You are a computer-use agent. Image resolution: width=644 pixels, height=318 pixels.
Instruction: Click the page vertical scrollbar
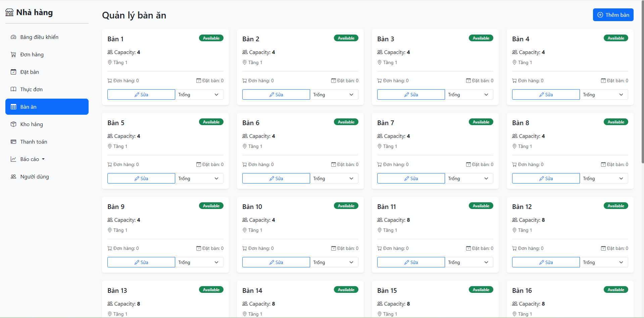click(x=642, y=82)
